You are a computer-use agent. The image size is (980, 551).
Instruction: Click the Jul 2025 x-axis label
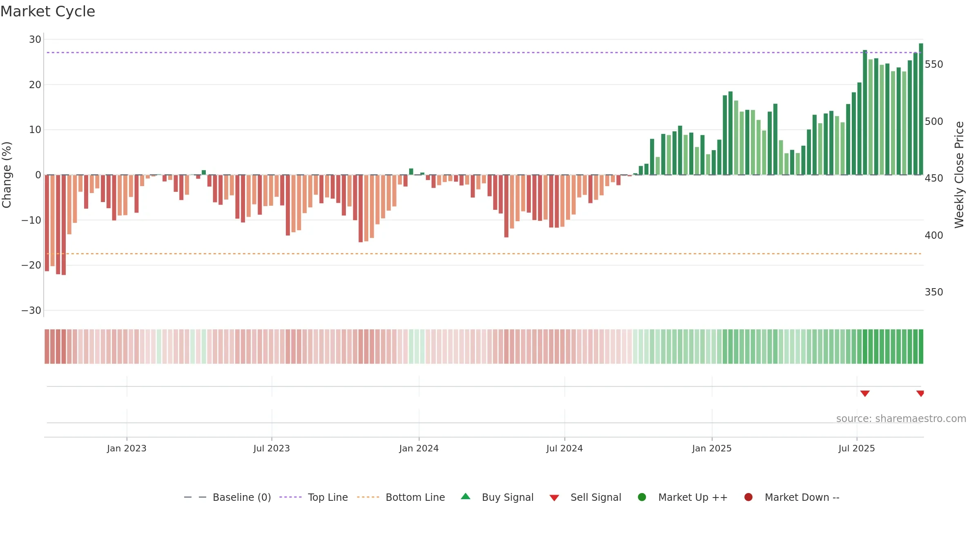857,448
